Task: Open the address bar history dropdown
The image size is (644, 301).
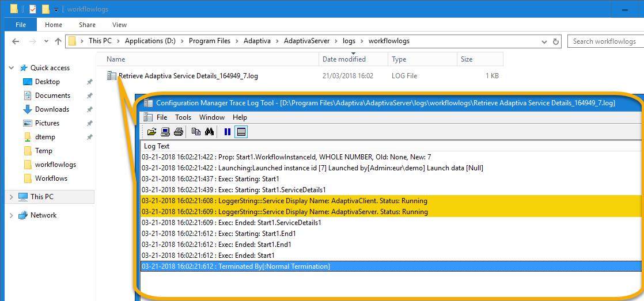Action: tap(544, 41)
